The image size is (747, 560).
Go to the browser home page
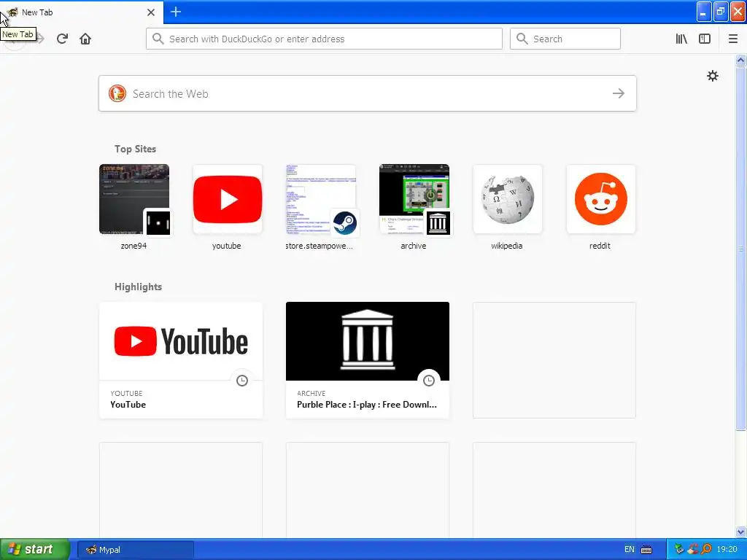tap(85, 39)
